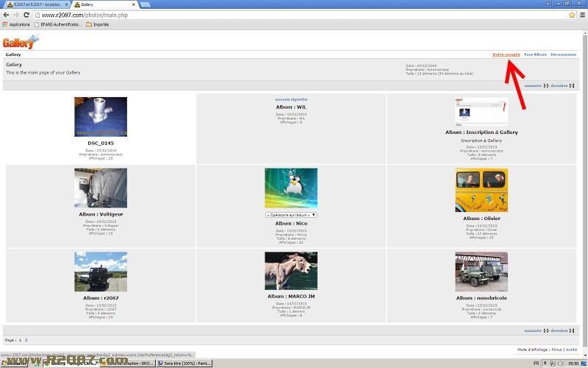Open the Album : WiL title link

click(x=291, y=107)
